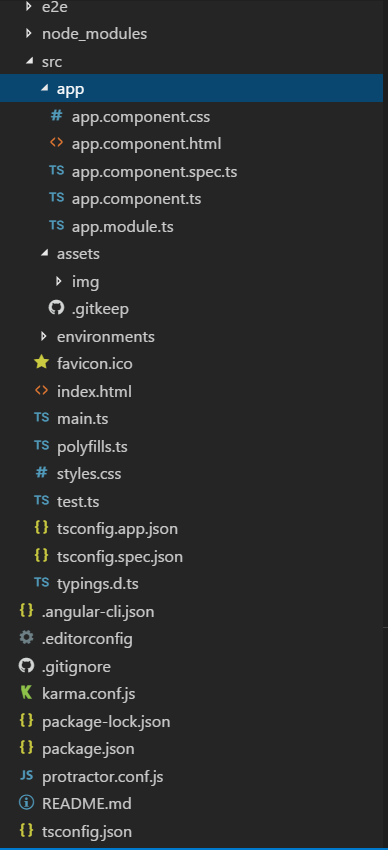The image size is (388, 850).
Task: Click the GitHub icon beside .gitkeep
Action: (x=56, y=308)
